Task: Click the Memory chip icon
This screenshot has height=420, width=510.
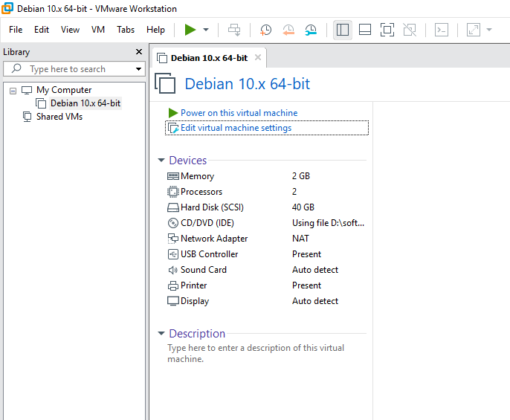Action: tap(173, 176)
